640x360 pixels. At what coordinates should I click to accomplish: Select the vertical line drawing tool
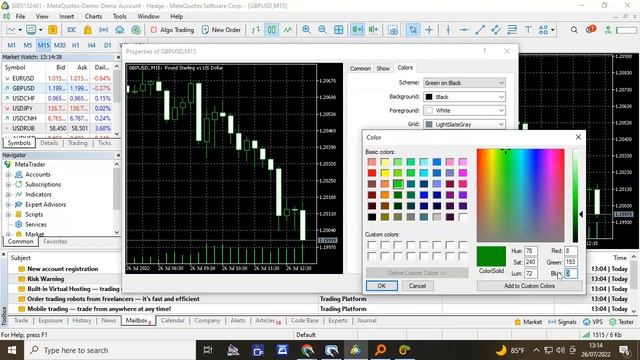(x=448, y=30)
